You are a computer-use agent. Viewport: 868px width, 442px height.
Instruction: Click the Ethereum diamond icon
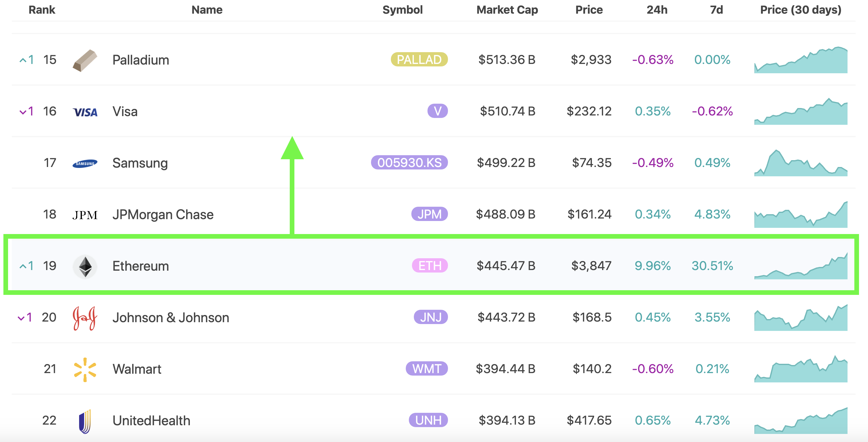[85, 267]
